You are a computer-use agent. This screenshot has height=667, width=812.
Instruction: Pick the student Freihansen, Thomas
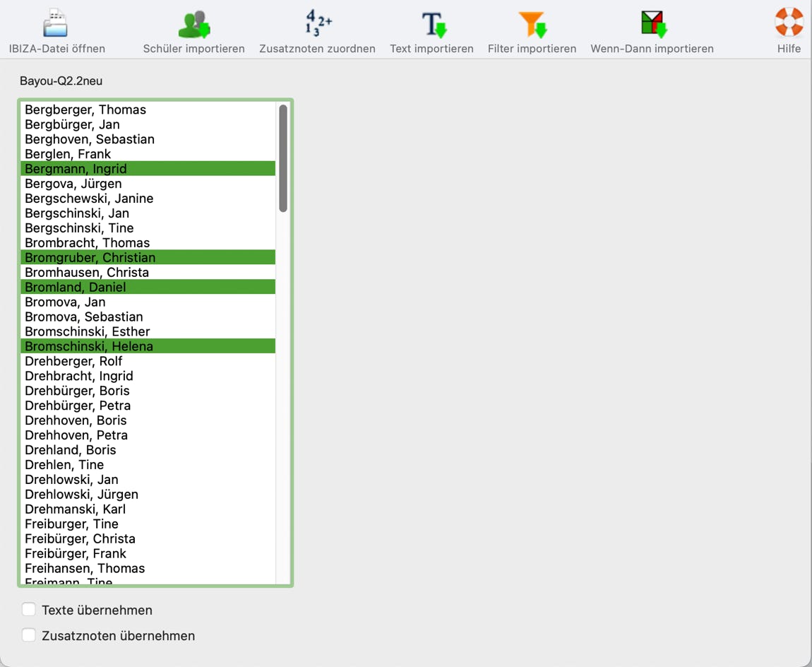coord(85,568)
